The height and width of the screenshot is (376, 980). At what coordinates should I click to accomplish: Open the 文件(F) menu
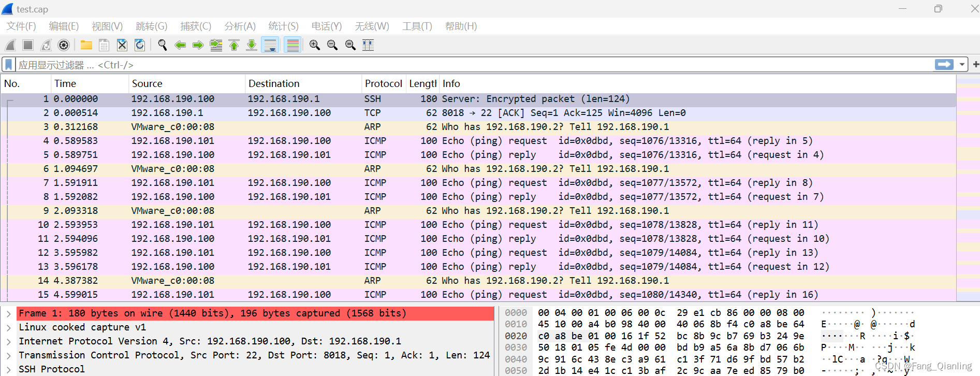pos(21,26)
